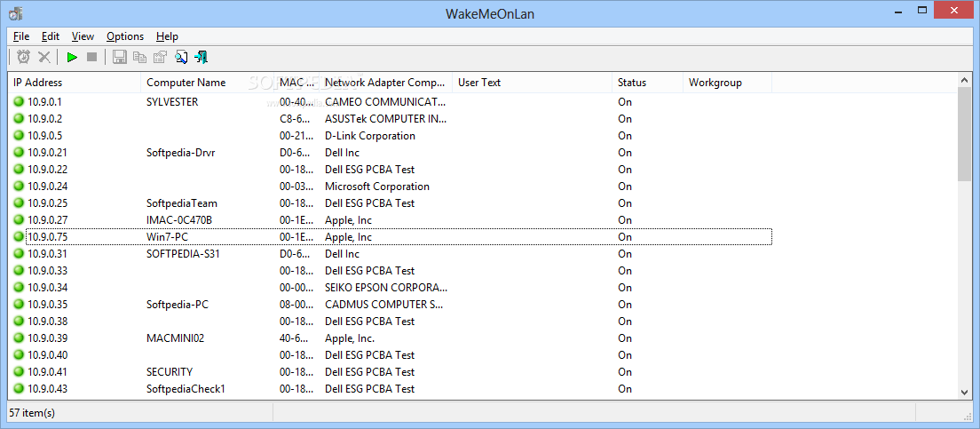Click the vertical scrollbar up arrow
Screen dimensions: 980x429
964,80
